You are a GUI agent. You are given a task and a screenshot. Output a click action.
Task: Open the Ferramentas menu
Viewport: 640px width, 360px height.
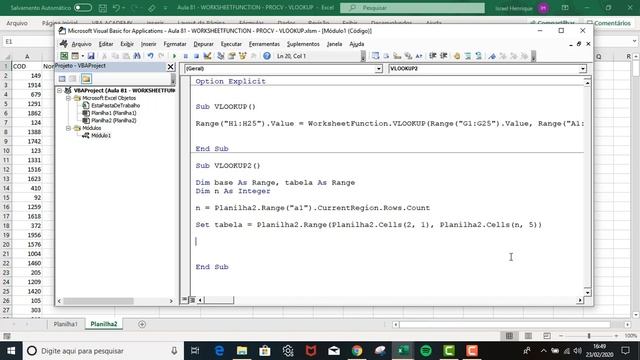pyautogui.click(x=264, y=44)
